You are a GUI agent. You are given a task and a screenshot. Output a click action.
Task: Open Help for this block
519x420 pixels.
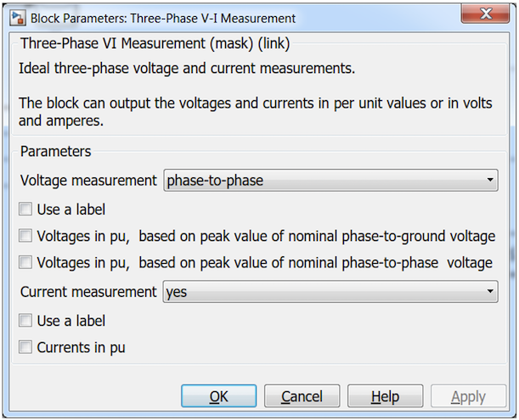point(385,396)
